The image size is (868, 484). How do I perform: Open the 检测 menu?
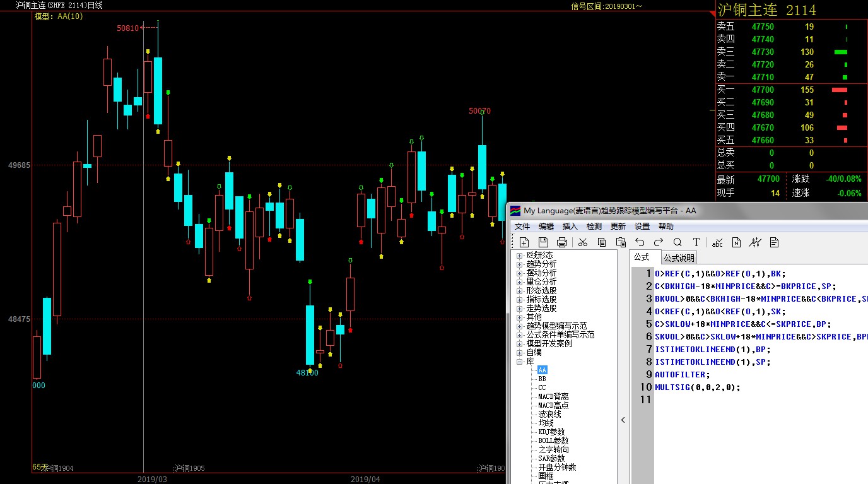click(594, 227)
